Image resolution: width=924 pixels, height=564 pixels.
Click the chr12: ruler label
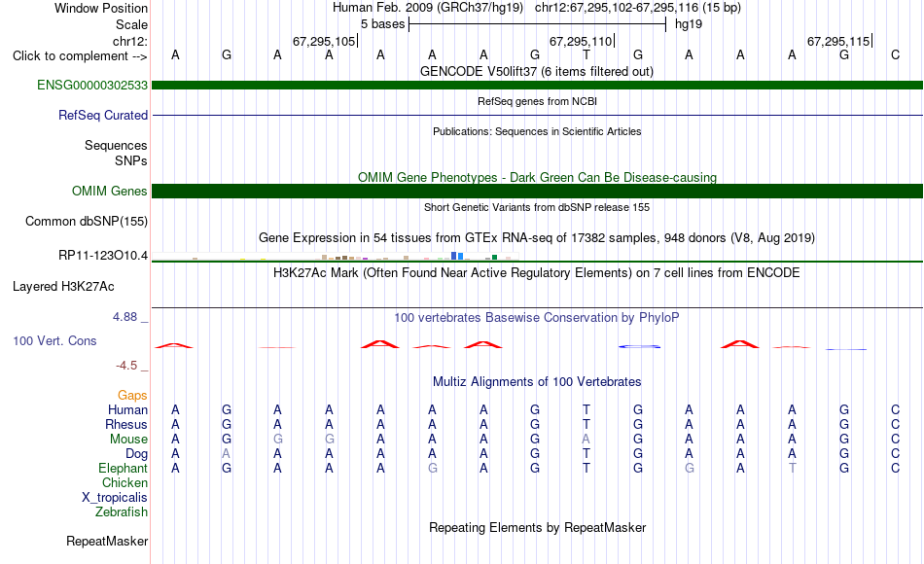pyautogui.click(x=130, y=41)
